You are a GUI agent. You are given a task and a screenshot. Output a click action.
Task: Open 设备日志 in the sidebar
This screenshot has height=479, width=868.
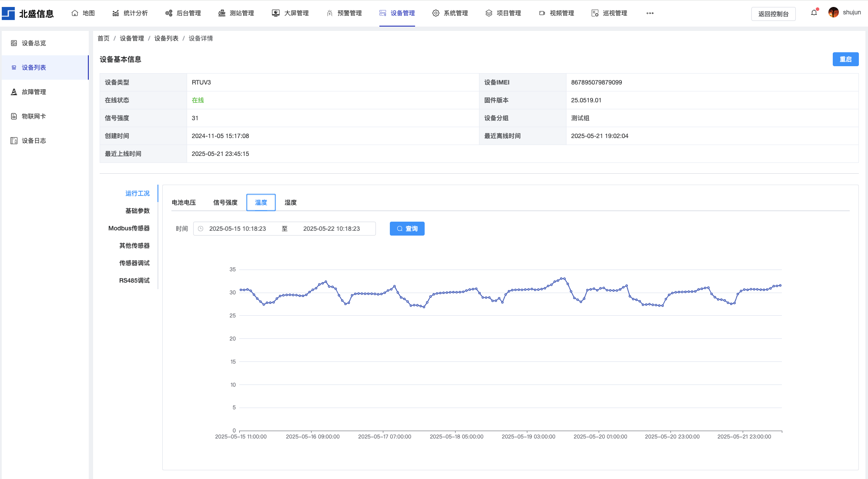click(34, 141)
